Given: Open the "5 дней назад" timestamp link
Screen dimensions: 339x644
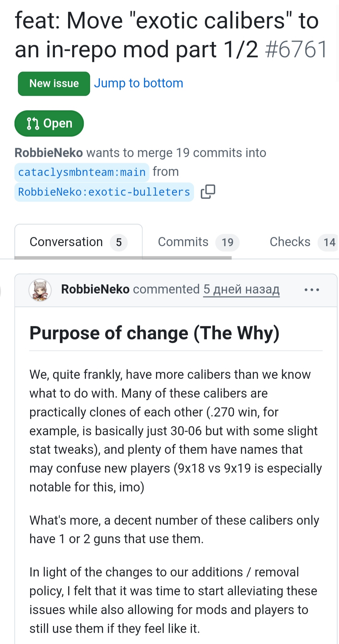Looking at the screenshot, I should point(241,289).
